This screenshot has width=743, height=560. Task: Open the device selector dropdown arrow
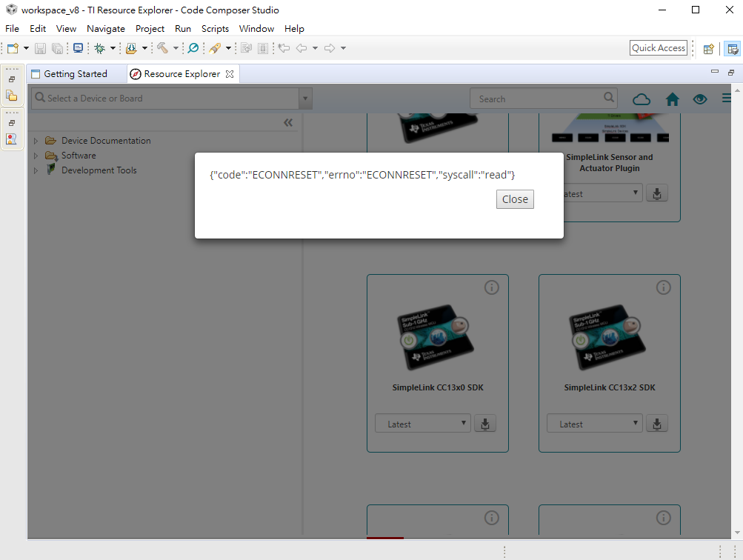(305, 99)
